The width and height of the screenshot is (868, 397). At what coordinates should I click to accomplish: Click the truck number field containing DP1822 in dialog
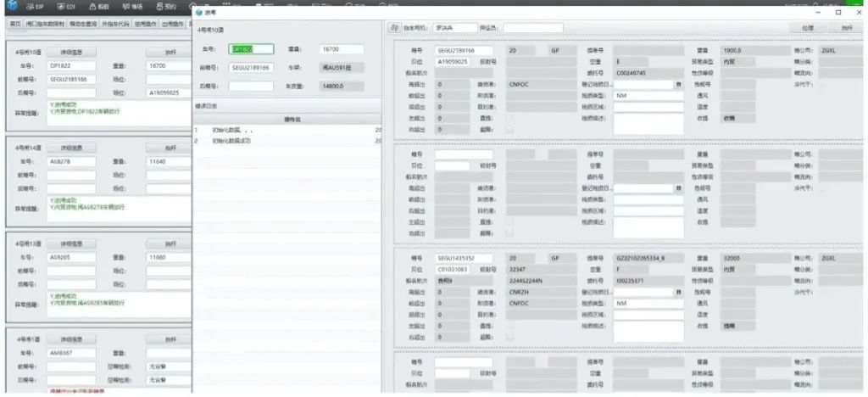click(251, 49)
